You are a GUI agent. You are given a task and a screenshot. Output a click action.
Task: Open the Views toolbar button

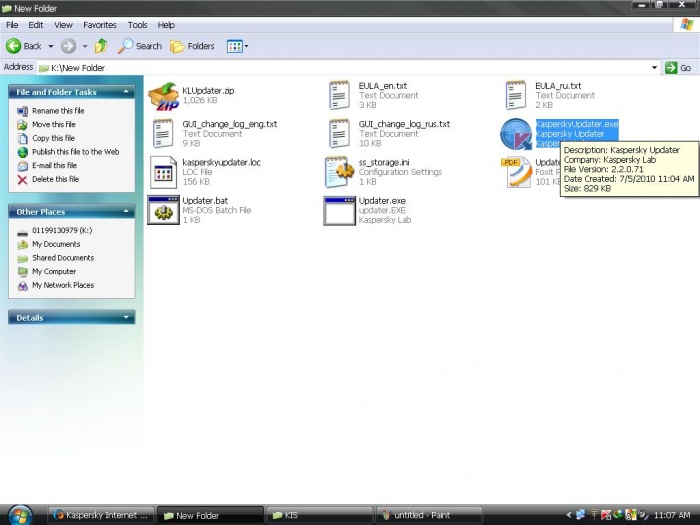click(237, 46)
